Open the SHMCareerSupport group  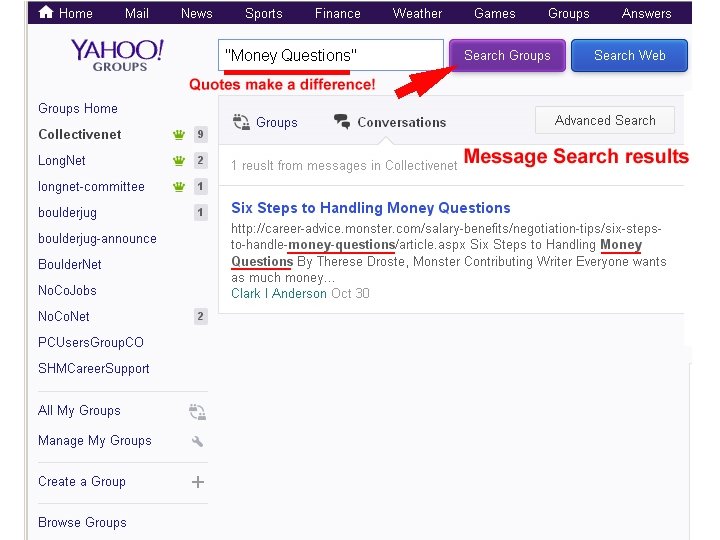[94, 369]
